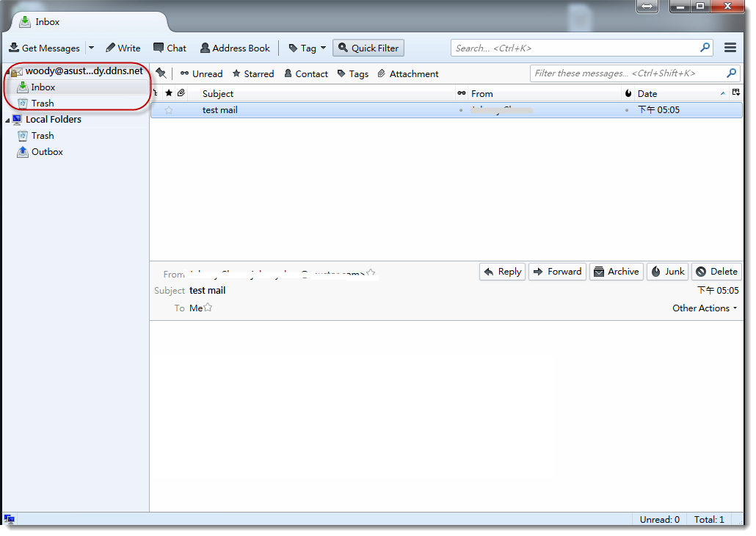The width and height of the screenshot is (756, 536).
Task: Open the Chat panel
Action: pos(170,47)
